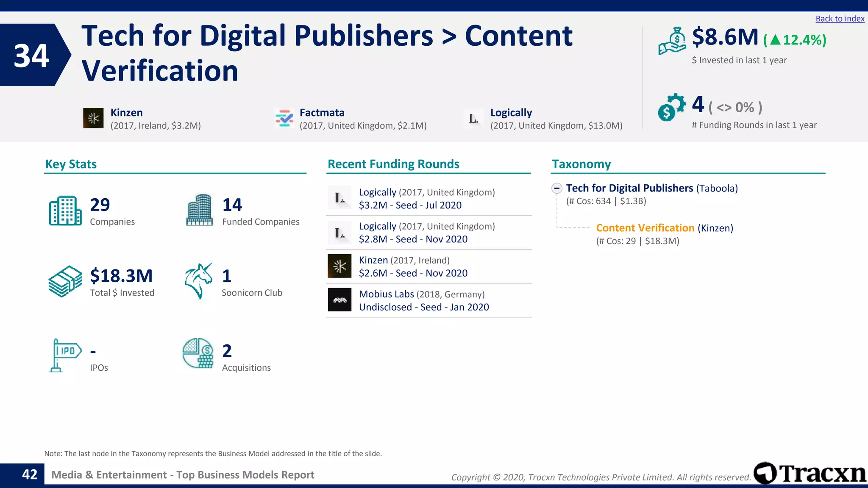This screenshot has width=868, height=488.
Task: Click the Acquisitions pie chart icon
Action: tap(198, 353)
